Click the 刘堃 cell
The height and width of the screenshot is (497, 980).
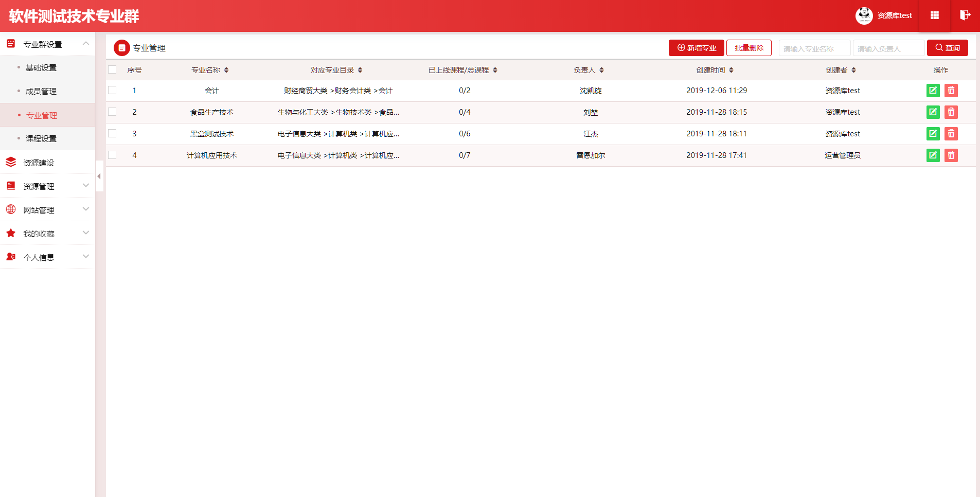pos(591,112)
